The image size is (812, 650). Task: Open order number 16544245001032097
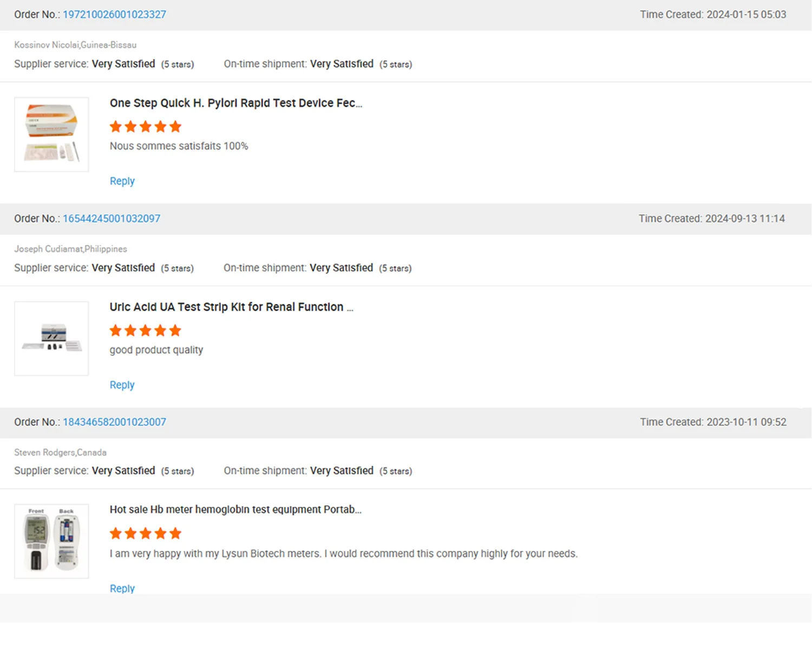click(x=112, y=219)
